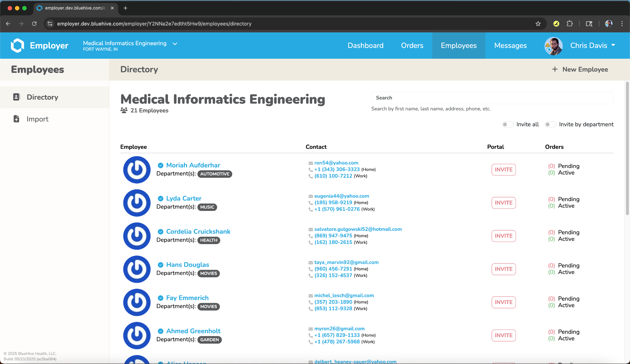Click into the employee Search field
The image size is (630, 364).
point(492,98)
